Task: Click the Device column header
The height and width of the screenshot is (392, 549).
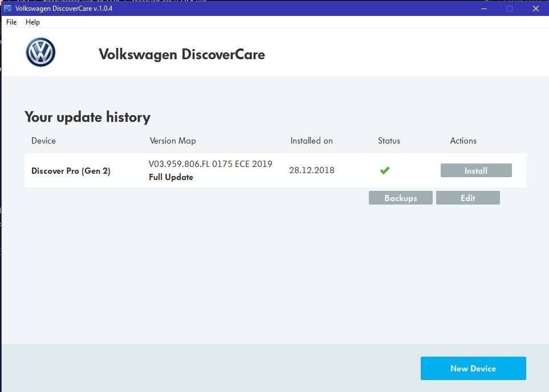Action: coord(43,141)
